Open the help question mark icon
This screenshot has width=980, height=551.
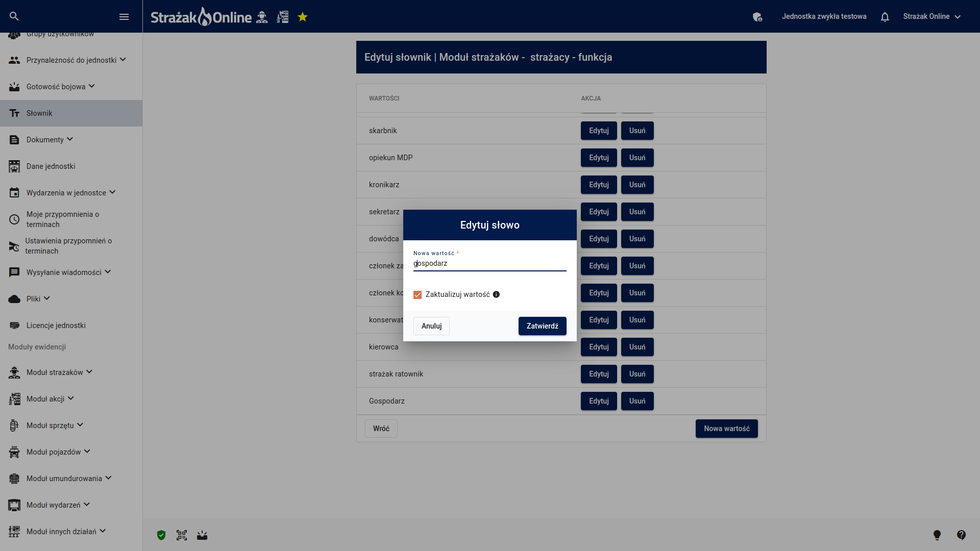pos(962,535)
